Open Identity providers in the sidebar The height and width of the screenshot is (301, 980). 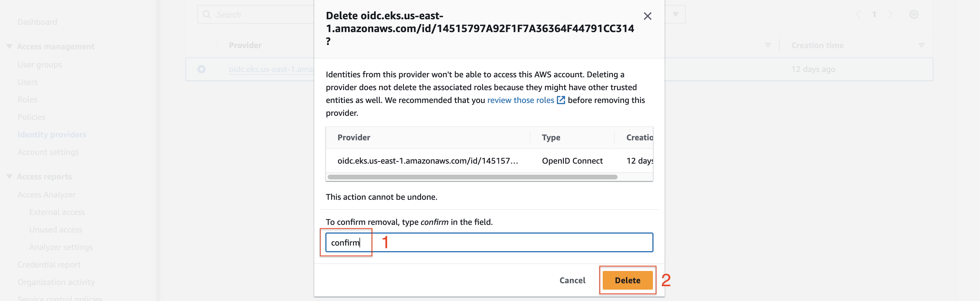point(52,134)
